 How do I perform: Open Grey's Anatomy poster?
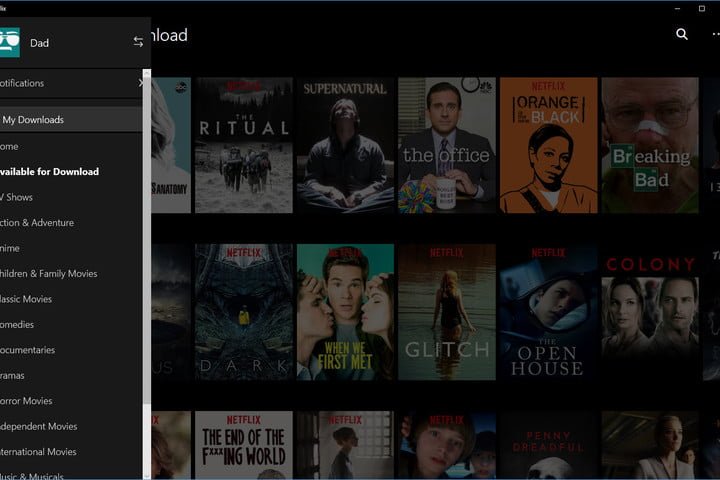pos(171,145)
